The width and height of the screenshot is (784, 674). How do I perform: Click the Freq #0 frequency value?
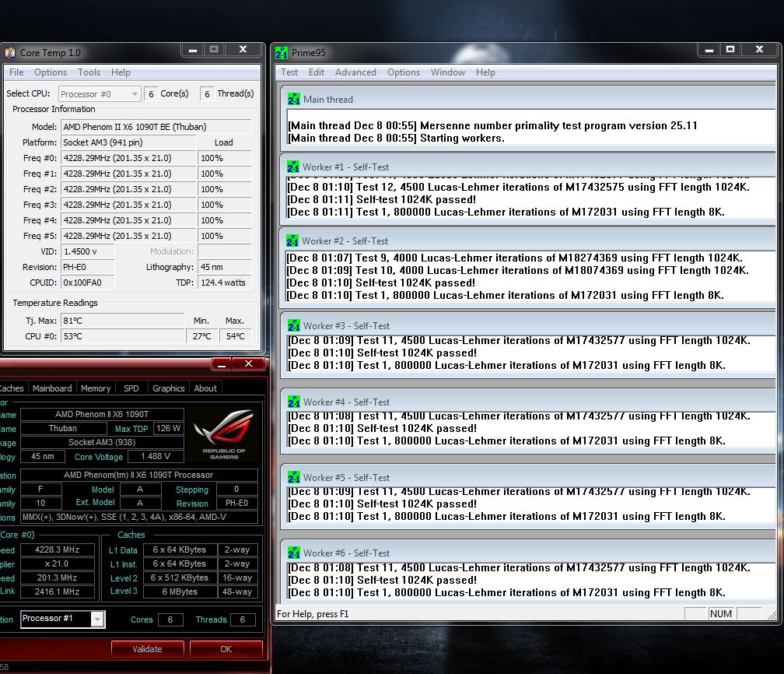(128, 158)
